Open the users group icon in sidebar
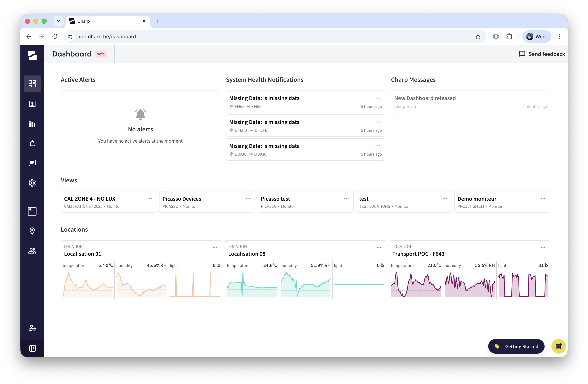 [32, 251]
